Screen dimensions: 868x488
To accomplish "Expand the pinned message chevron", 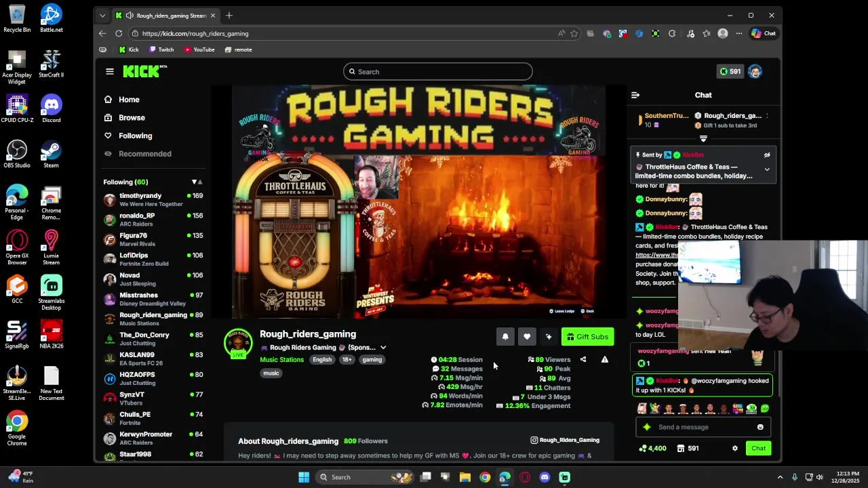I will [x=767, y=169].
